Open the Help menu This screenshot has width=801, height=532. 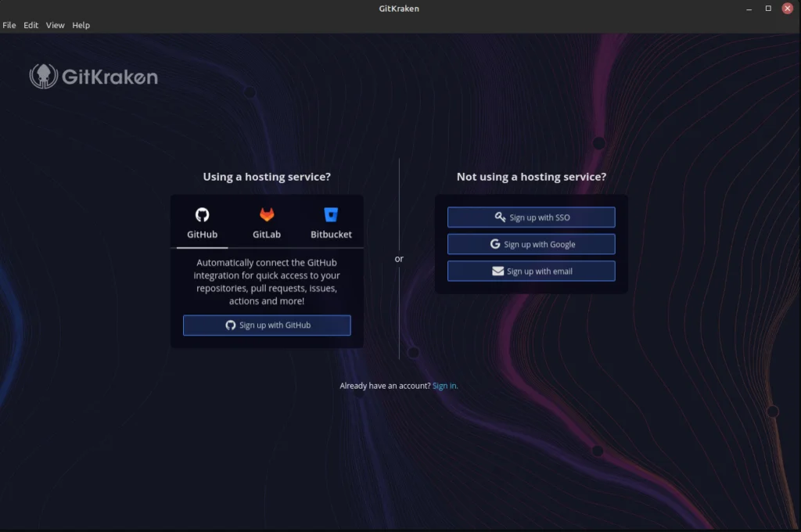[x=81, y=25]
